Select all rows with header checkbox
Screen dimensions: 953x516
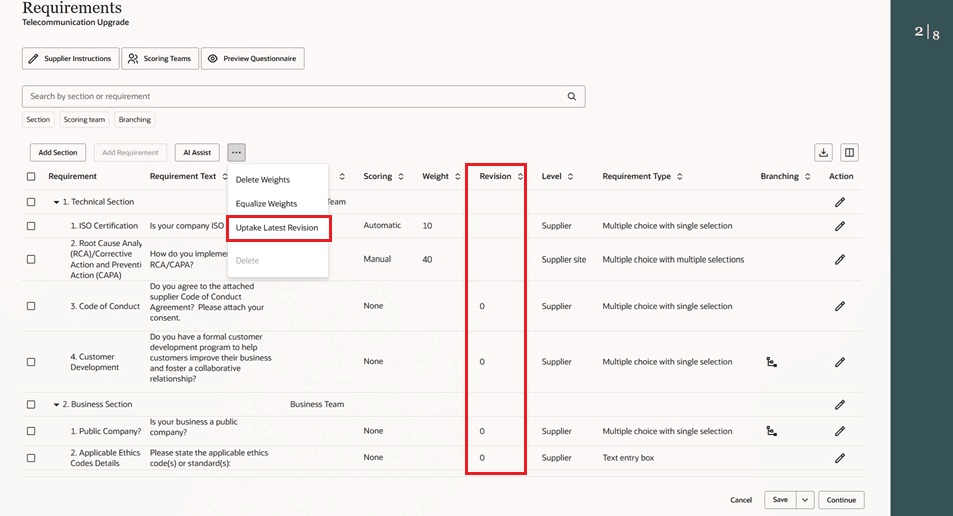point(31,177)
